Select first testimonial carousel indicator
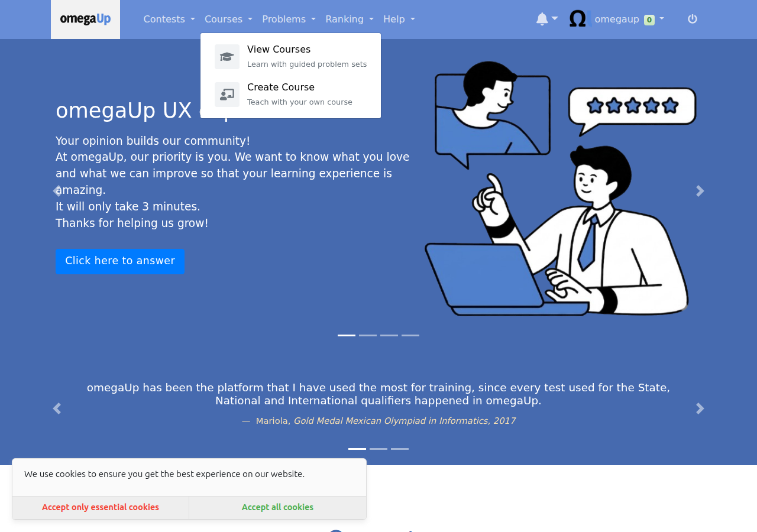Viewport: 757px width, 532px height. click(x=357, y=449)
